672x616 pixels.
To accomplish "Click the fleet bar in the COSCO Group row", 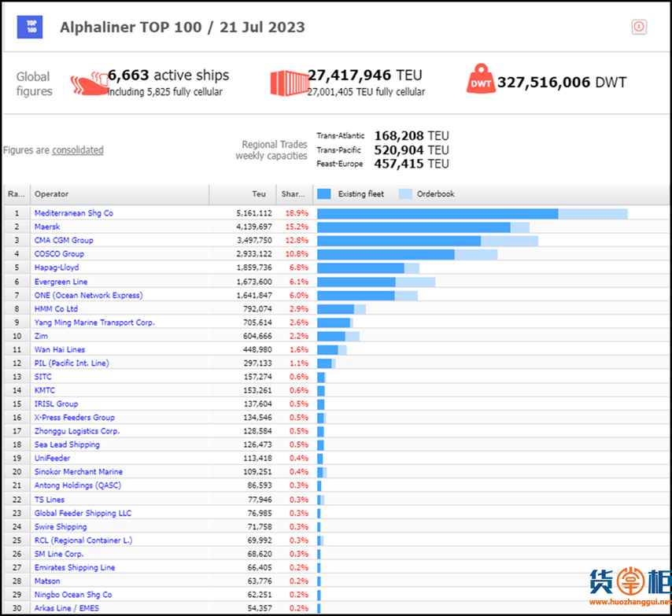I will (408, 255).
